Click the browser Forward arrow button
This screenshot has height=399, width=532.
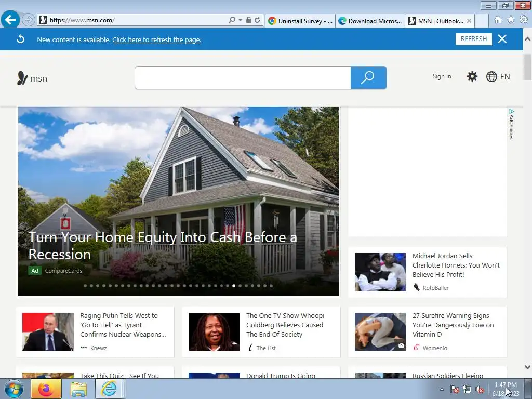[x=28, y=20]
